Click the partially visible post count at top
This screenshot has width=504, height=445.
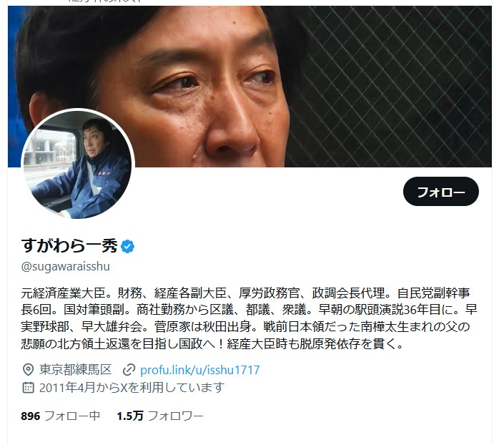tap(105, 1)
